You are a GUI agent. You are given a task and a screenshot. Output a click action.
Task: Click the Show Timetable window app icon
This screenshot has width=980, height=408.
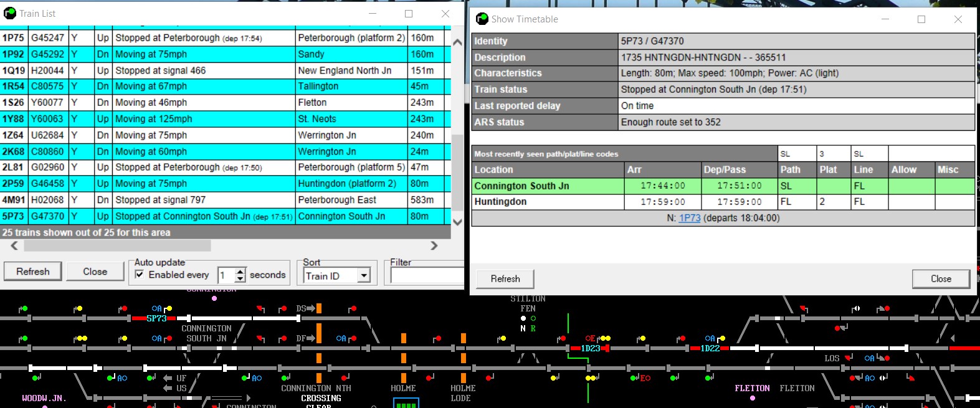pyautogui.click(x=482, y=19)
